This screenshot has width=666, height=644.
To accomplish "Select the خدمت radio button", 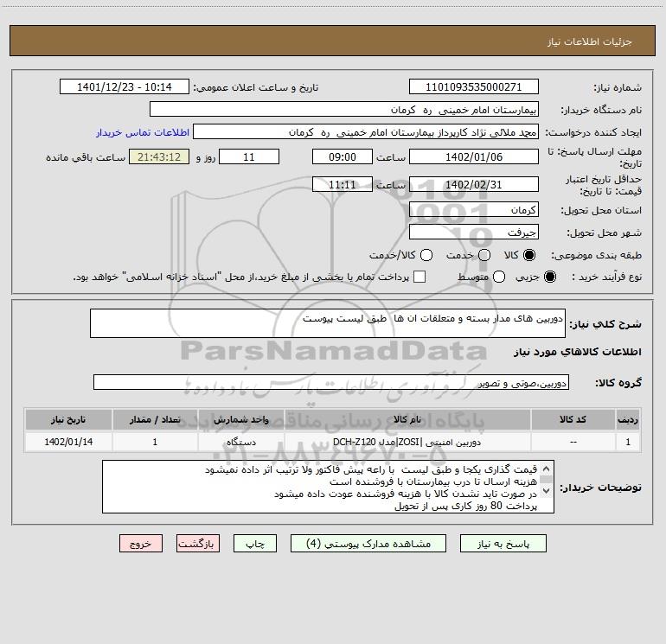I will pos(484,255).
